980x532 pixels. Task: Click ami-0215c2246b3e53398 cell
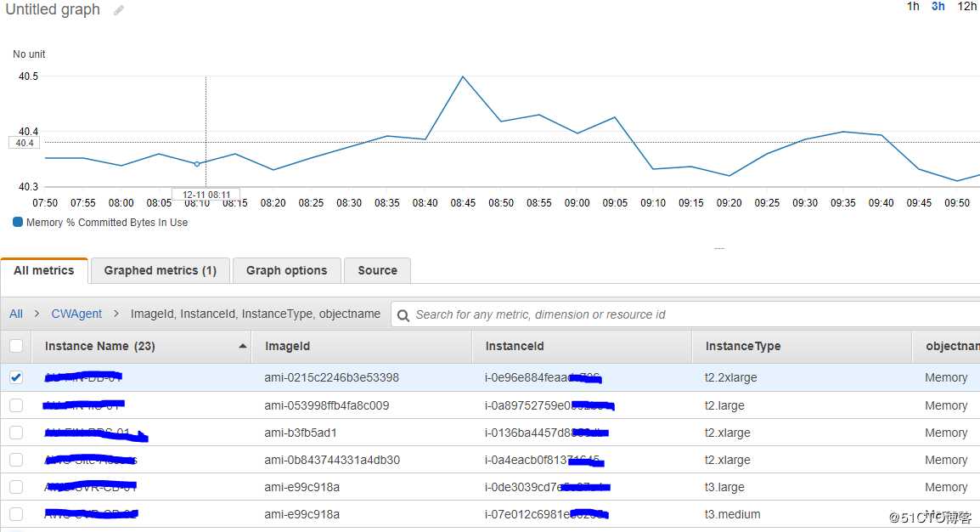click(331, 377)
